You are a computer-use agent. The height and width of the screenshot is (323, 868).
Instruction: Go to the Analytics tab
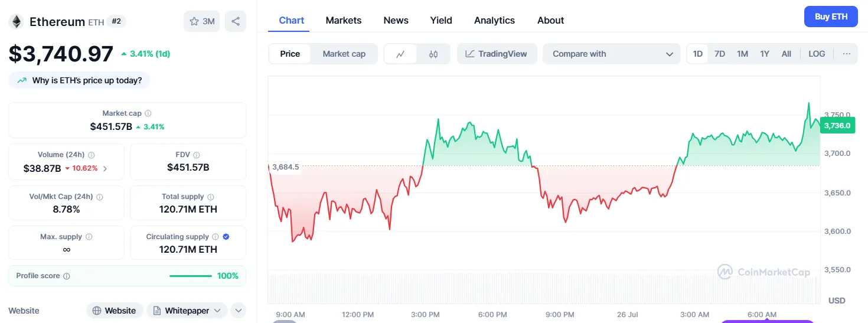pos(494,20)
